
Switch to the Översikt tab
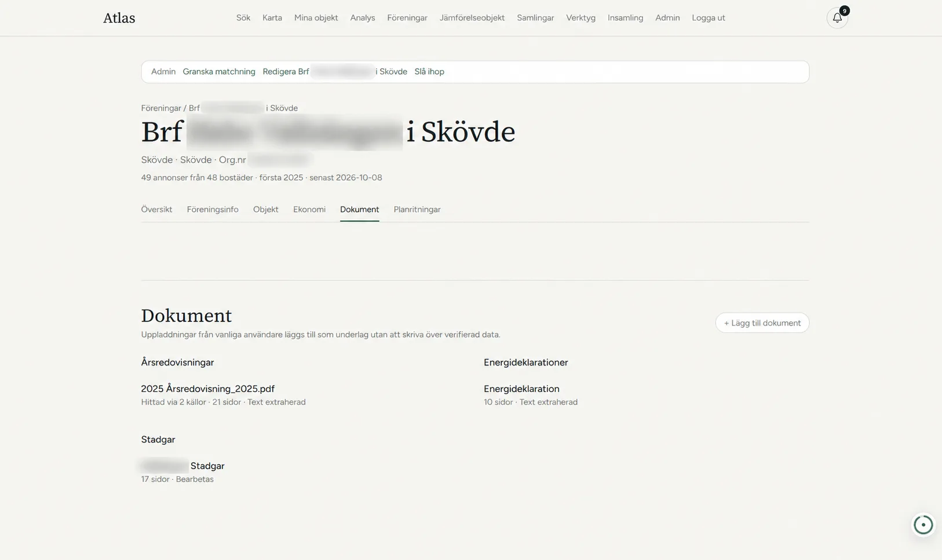click(156, 210)
